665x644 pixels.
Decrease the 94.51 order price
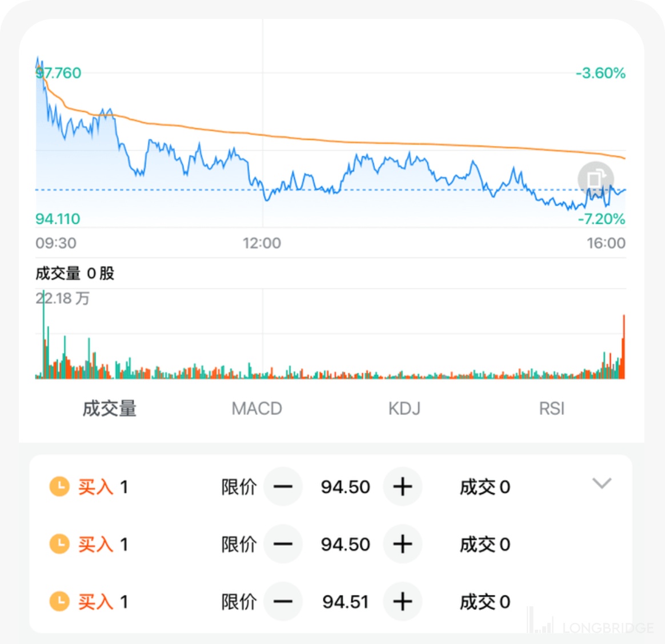coord(283,602)
